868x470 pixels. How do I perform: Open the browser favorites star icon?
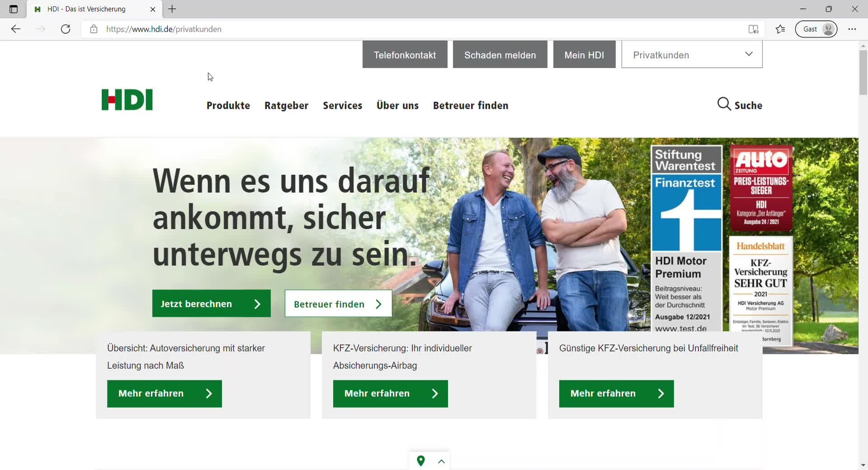click(780, 29)
